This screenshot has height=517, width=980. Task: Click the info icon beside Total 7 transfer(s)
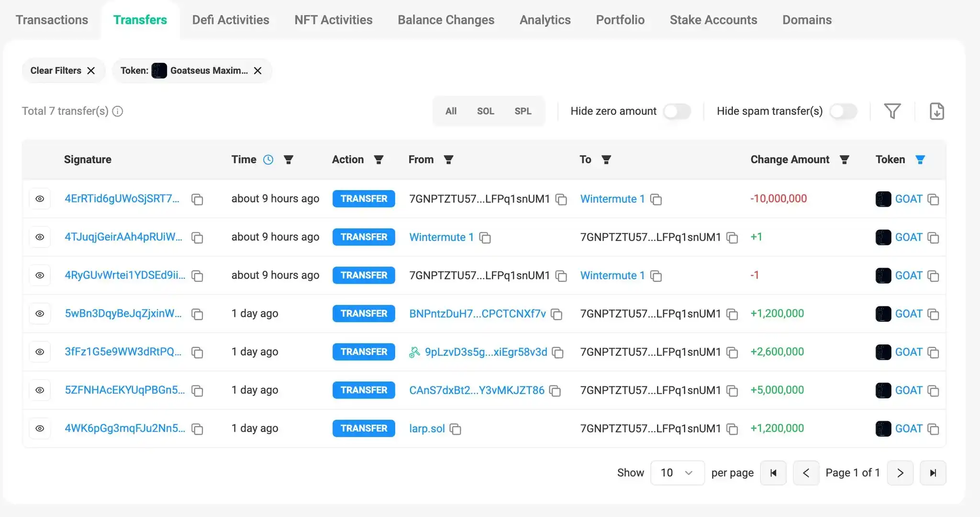pos(118,111)
